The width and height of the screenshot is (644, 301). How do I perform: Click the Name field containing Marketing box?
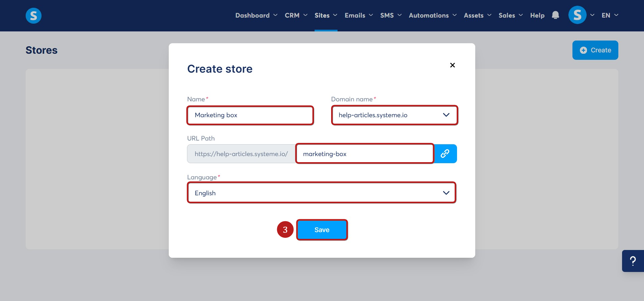click(250, 115)
